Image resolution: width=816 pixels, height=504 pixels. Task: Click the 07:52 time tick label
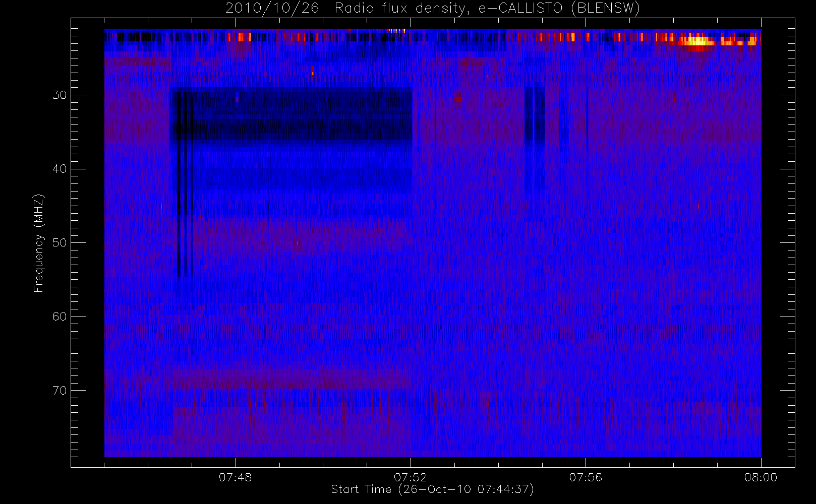(411, 477)
